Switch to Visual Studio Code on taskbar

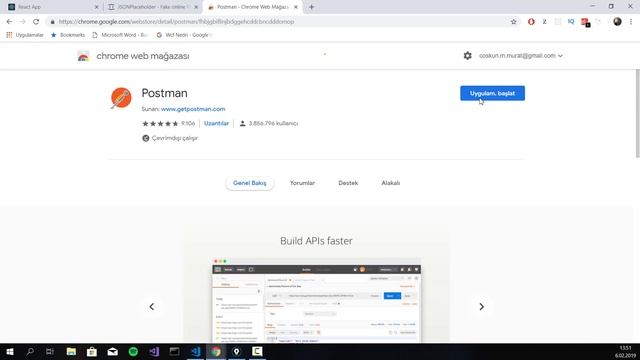coord(196,351)
